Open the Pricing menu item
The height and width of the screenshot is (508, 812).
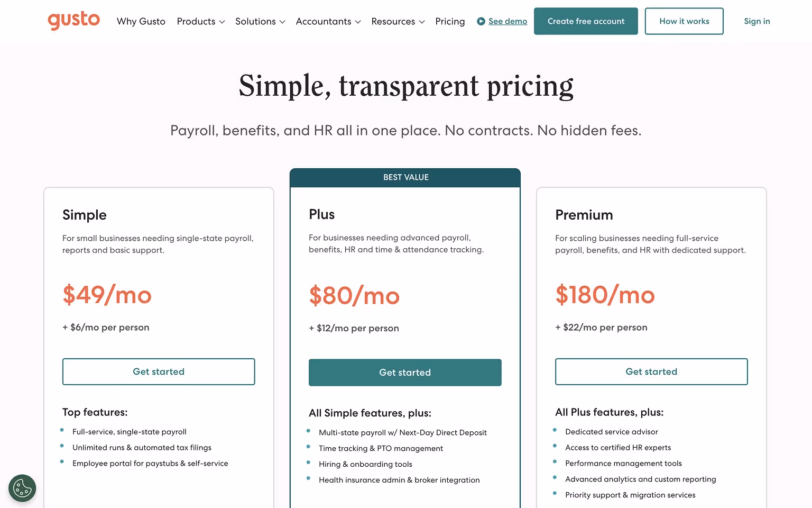click(450, 21)
